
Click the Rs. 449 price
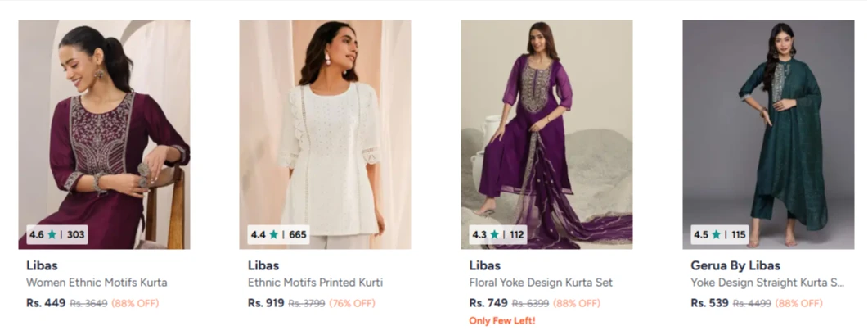click(46, 303)
